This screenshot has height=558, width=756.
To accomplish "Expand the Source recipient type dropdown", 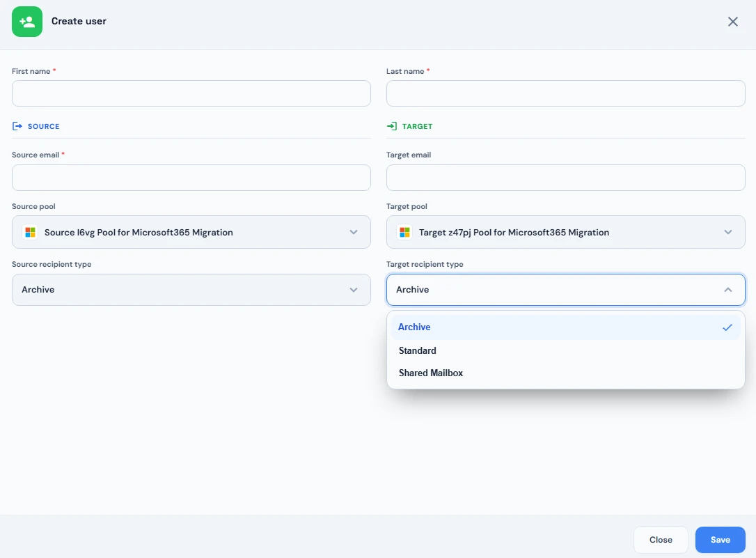I will [x=191, y=290].
